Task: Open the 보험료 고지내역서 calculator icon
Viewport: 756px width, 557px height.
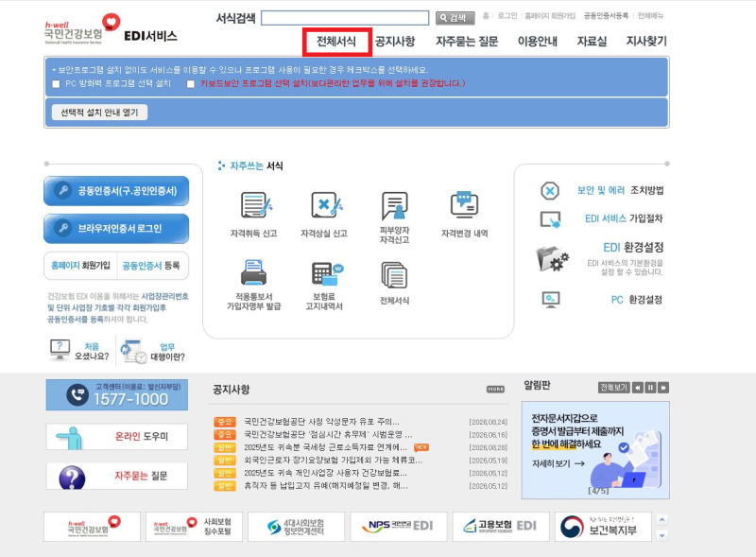Action: 327,273
